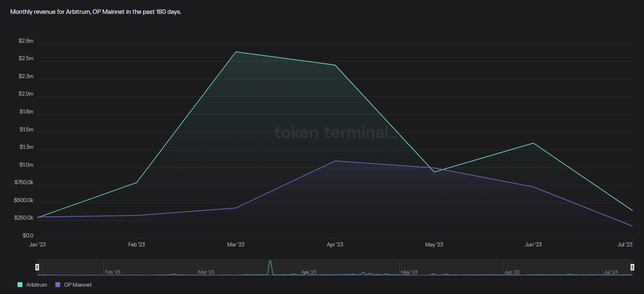Image resolution: width=644 pixels, height=294 pixels.
Task: Grab the right range slider handle
Action: pos(632,267)
